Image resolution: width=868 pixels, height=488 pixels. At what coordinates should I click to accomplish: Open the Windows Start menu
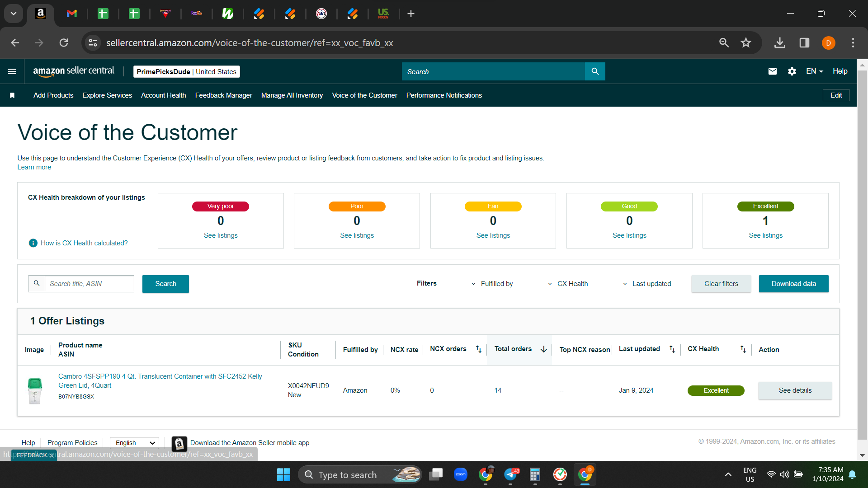pyautogui.click(x=283, y=475)
